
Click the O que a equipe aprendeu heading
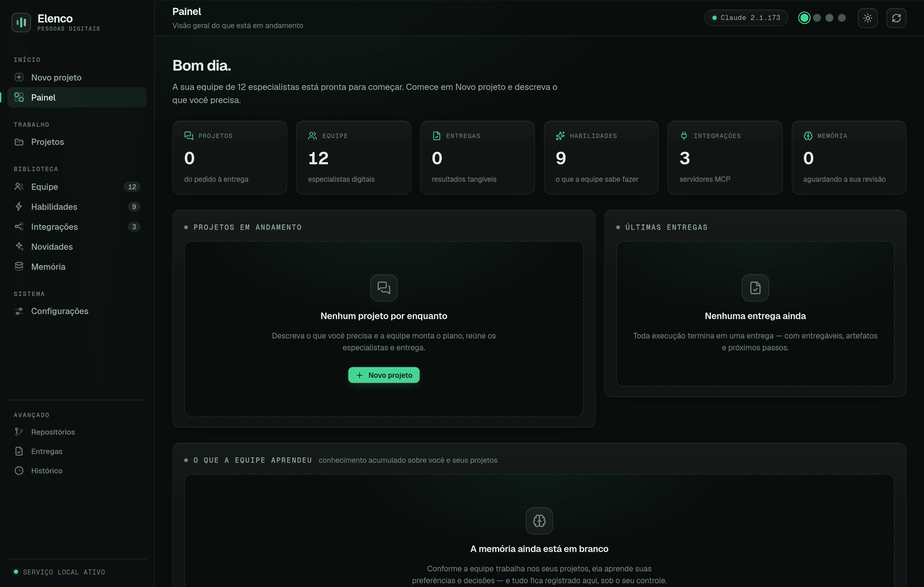click(x=253, y=460)
